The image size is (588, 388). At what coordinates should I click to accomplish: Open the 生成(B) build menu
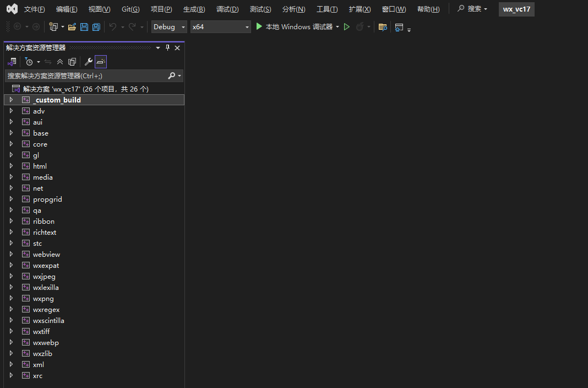tap(194, 9)
